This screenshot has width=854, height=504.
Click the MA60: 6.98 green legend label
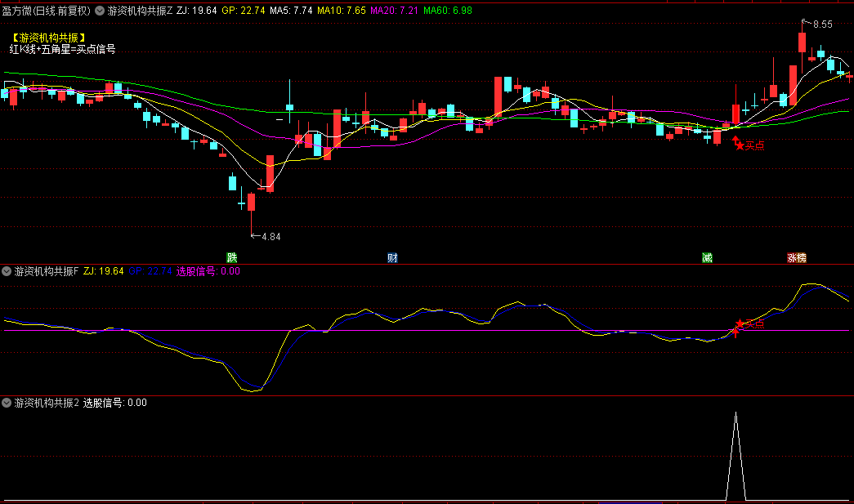click(x=448, y=11)
